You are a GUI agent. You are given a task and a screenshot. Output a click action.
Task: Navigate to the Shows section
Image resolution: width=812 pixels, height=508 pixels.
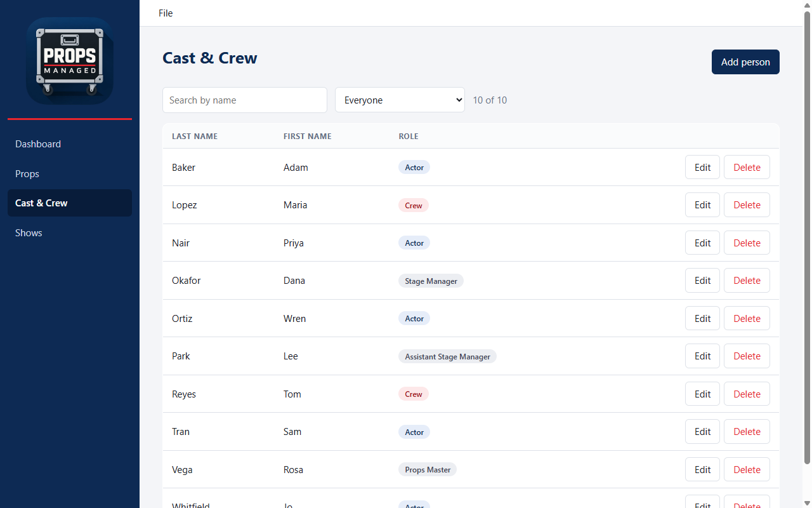tap(70, 233)
